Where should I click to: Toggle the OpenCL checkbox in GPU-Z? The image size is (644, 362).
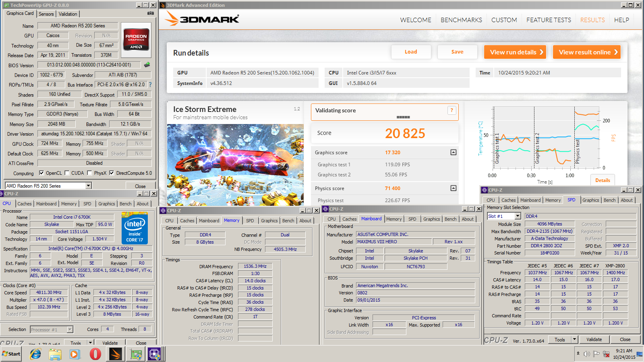(41, 173)
